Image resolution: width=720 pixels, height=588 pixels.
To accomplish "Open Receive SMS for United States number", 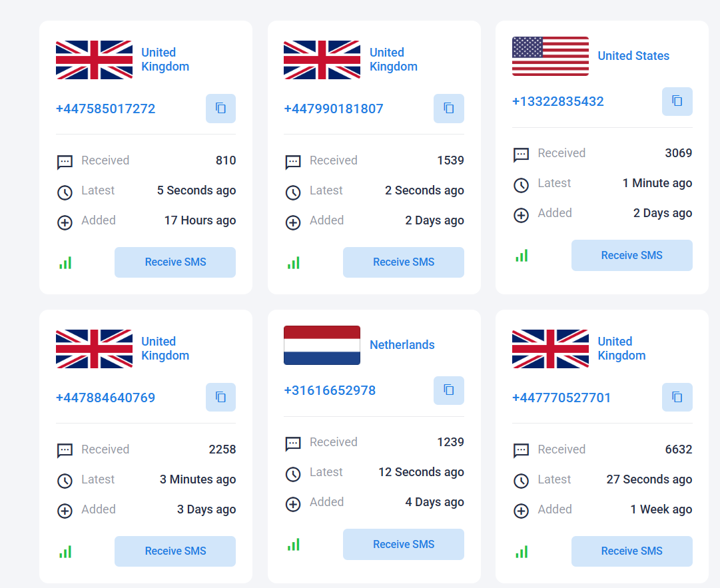I will click(x=632, y=255).
